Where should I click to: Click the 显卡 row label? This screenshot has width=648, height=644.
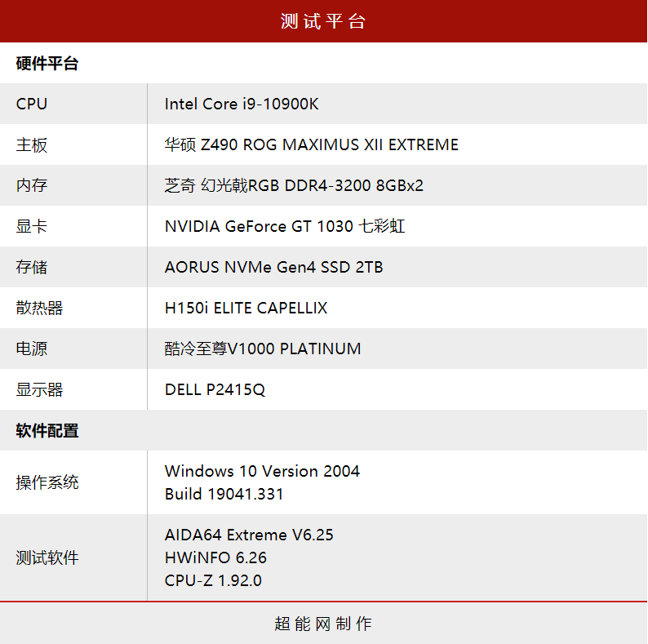tap(31, 226)
